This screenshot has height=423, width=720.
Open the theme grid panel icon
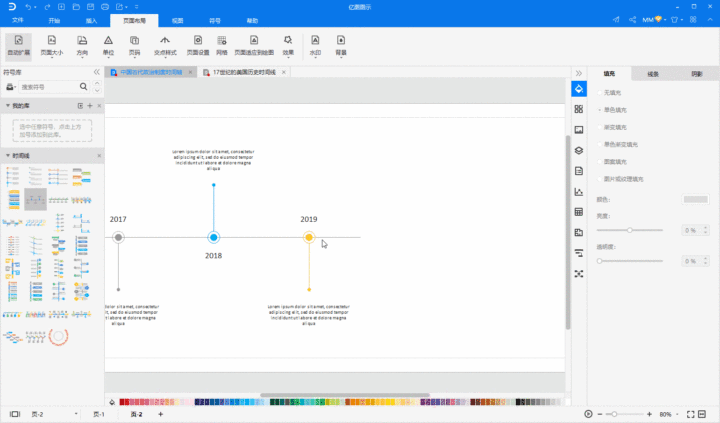[x=579, y=109]
